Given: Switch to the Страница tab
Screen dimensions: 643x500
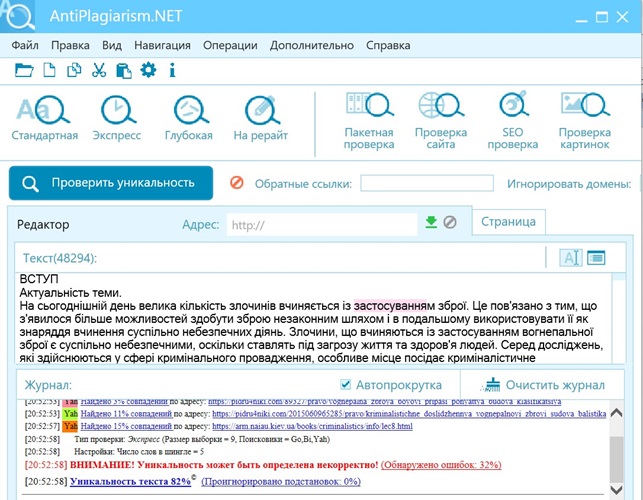Looking at the screenshot, I should [508, 222].
